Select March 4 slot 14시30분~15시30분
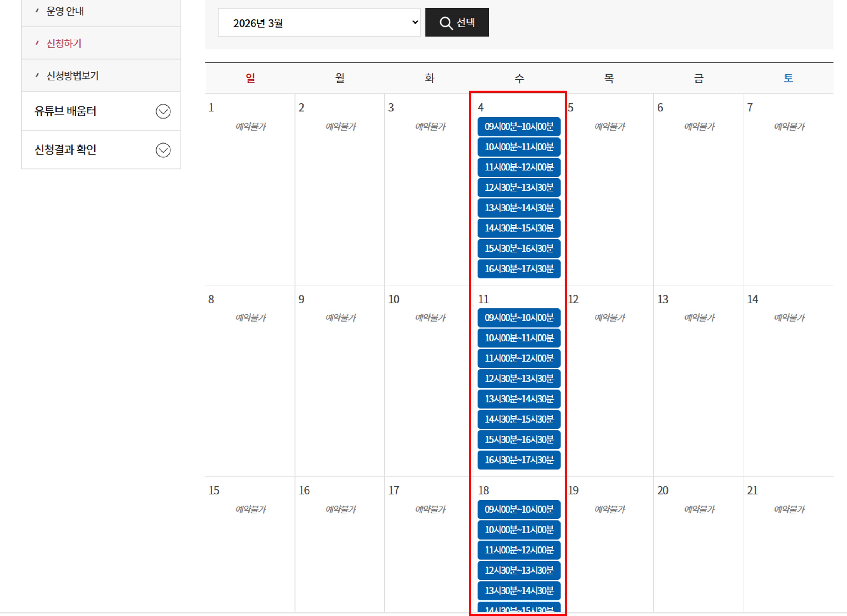Image resolution: width=847 pixels, height=616 pixels. coord(518,228)
